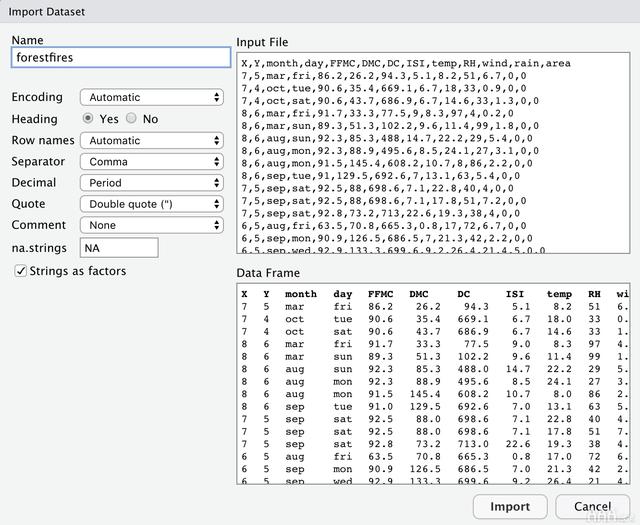640x525 pixels.
Task: Open the Row names dropdown
Action: tap(152, 140)
